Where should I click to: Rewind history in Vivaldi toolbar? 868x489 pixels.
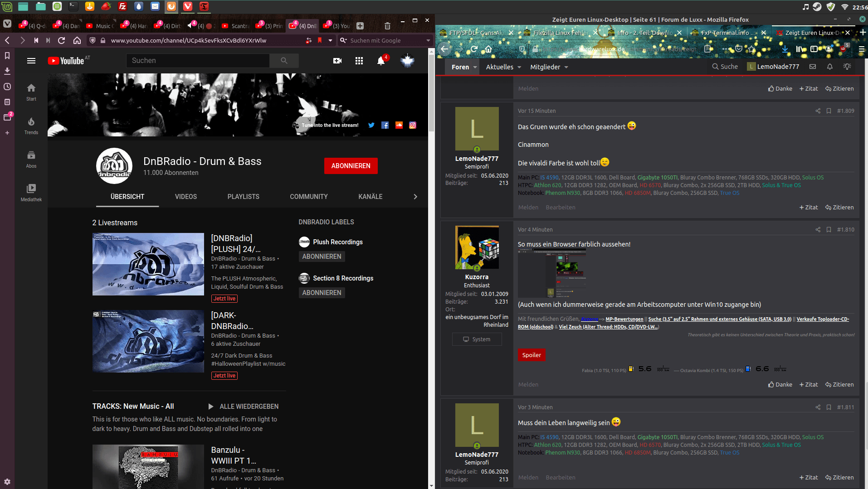(x=36, y=40)
